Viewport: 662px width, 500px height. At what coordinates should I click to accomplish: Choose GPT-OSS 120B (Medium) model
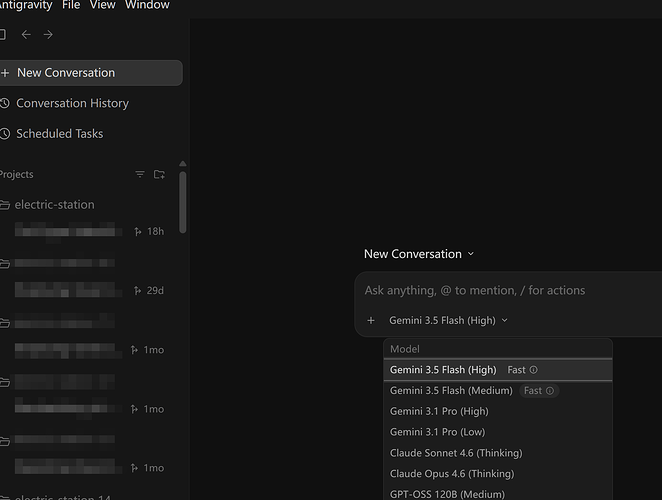click(x=498, y=493)
